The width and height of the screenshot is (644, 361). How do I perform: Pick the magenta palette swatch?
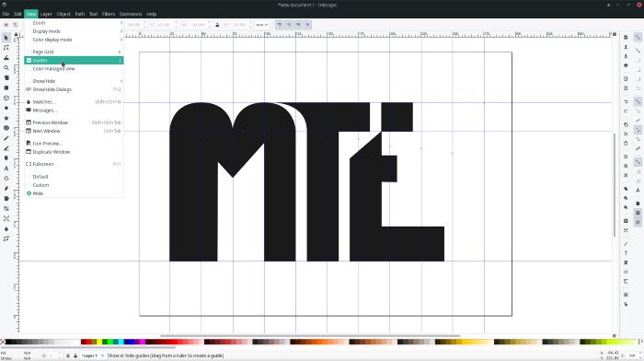142,342
